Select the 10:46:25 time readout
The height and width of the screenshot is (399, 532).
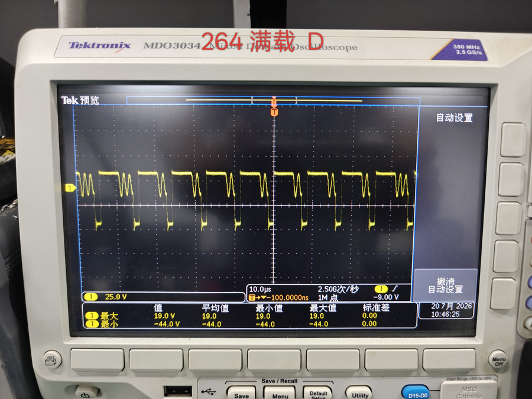(445, 314)
